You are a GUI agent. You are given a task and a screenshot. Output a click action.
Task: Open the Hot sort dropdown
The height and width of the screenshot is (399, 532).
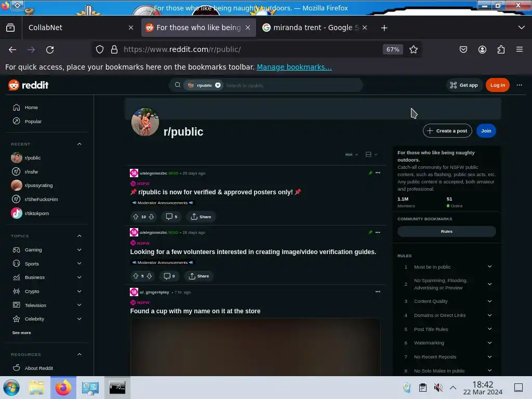coord(352,155)
